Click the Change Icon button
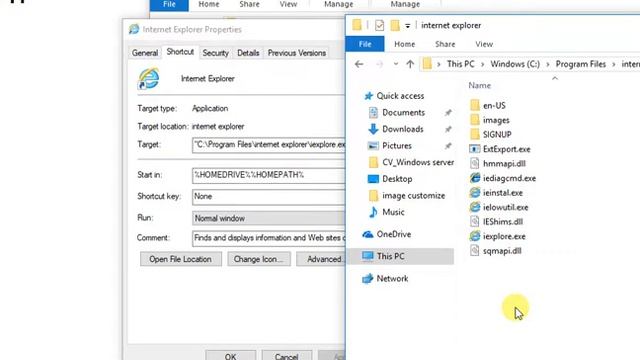The image size is (640, 360). 259,259
